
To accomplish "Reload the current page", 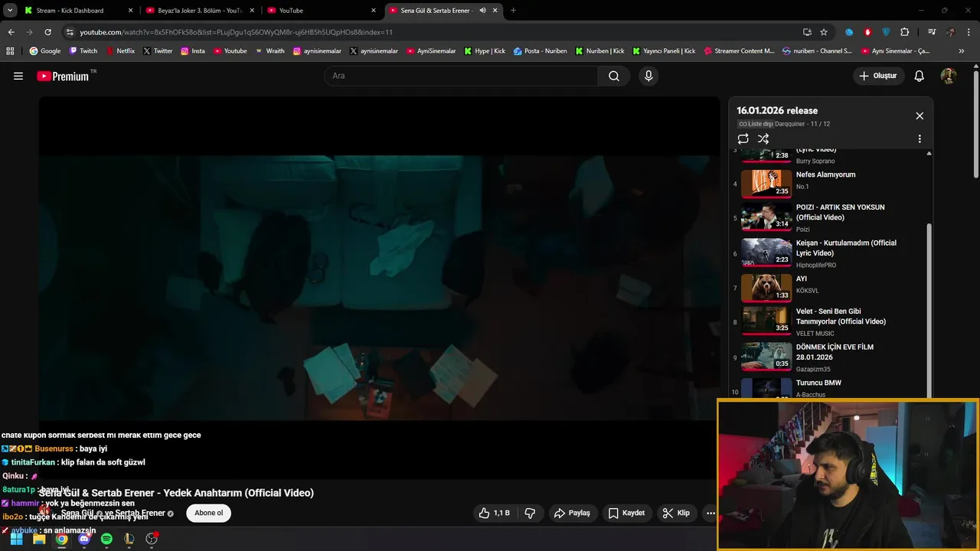I will [47, 32].
